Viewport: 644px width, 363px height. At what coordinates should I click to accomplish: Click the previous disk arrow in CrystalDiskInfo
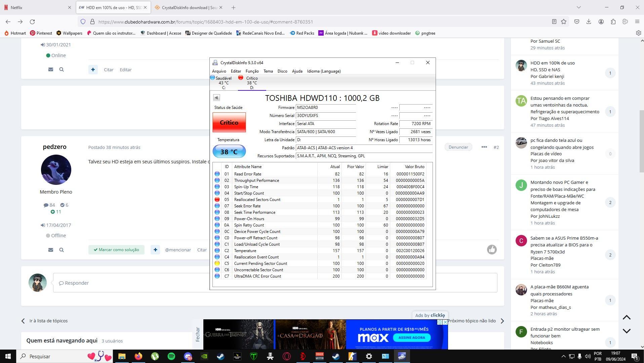coord(216,97)
